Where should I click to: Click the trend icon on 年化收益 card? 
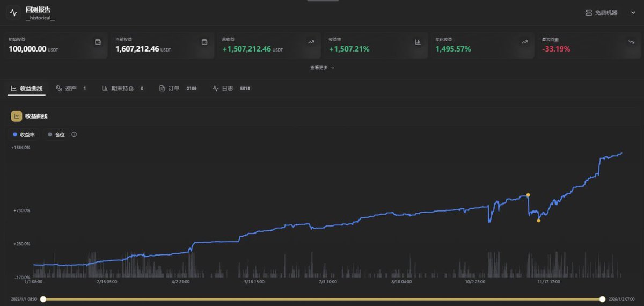pyautogui.click(x=524, y=42)
